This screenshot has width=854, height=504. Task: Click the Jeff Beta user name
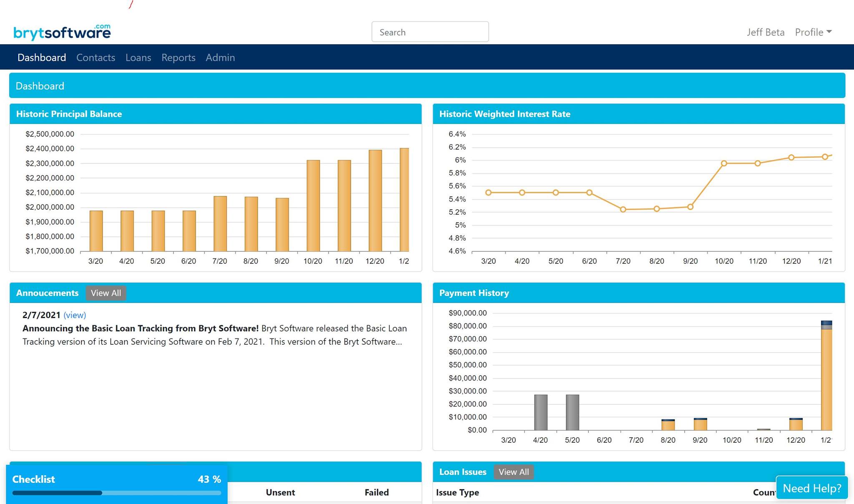765,32
